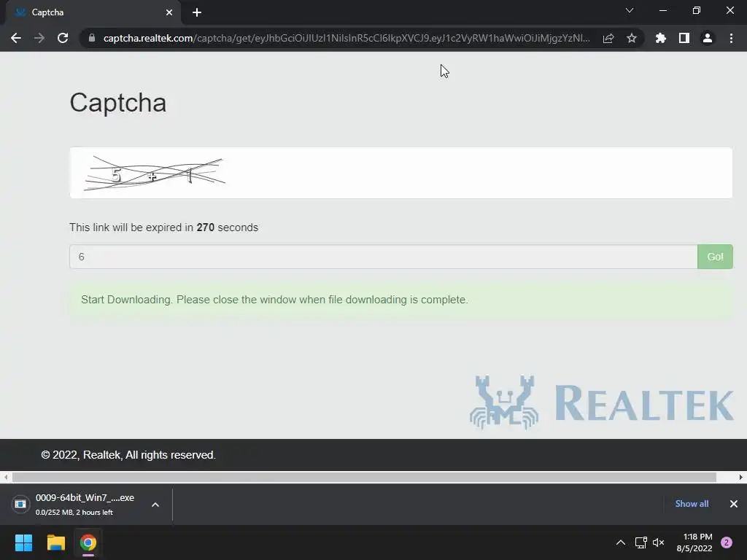Open the Windows Start menu

pyautogui.click(x=23, y=542)
